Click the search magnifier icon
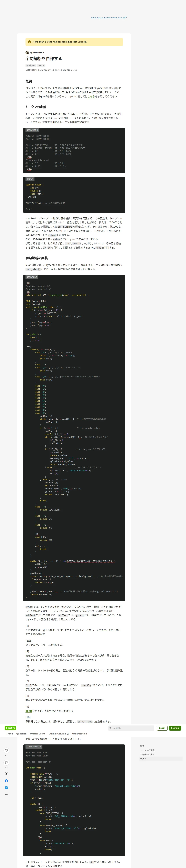This screenshot has height=868, width=186. [110, 728]
